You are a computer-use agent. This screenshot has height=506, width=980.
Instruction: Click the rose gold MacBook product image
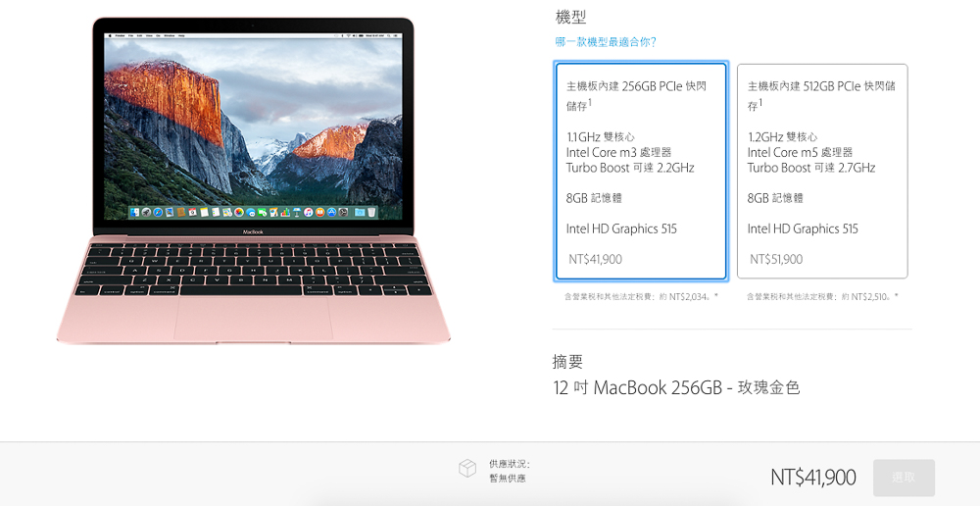tap(253, 180)
